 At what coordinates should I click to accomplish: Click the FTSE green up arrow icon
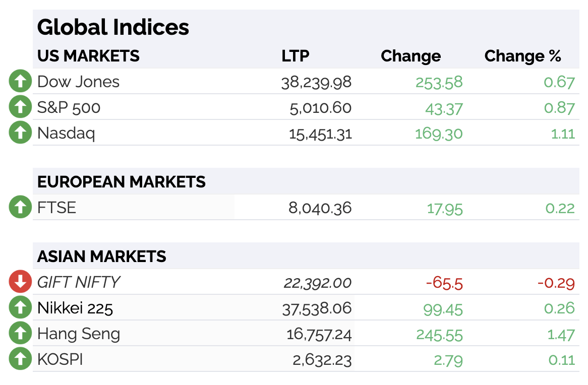(x=20, y=207)
